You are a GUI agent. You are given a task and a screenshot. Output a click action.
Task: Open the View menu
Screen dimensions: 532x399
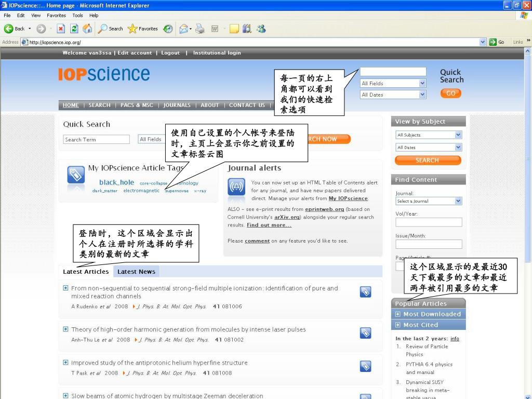pos(36,15)
